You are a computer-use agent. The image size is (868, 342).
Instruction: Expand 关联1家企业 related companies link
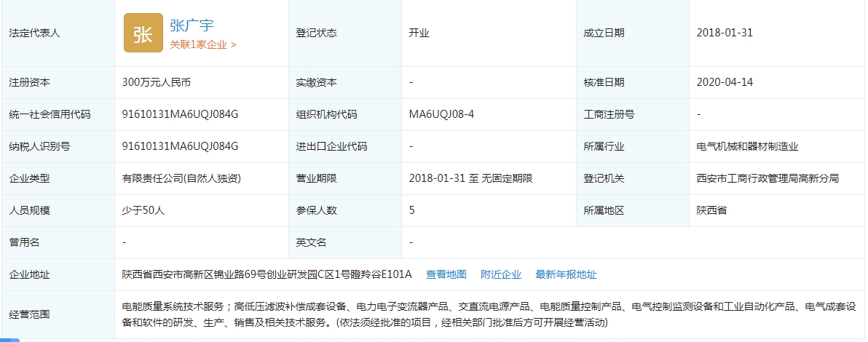203,44
